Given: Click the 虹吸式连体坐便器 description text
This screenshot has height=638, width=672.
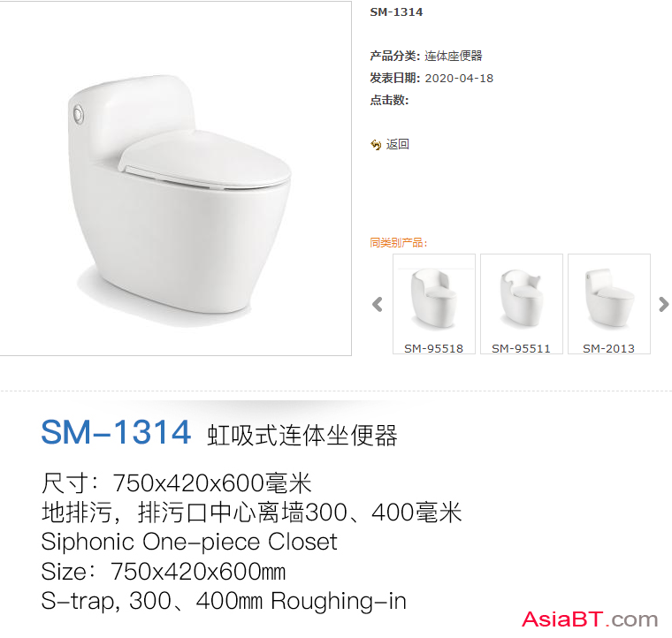Looking at the screenshot, I should click(x=302, y=436).
